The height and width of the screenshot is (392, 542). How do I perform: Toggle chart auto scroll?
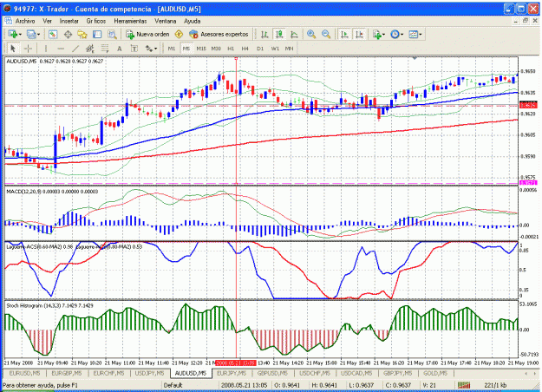(x=344, y=34)
